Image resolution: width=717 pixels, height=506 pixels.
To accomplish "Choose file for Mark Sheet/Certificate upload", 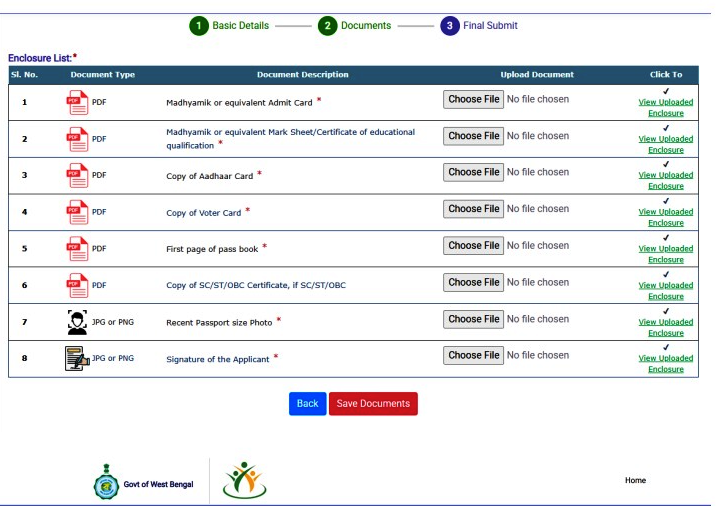I will (x=473, y=136).
